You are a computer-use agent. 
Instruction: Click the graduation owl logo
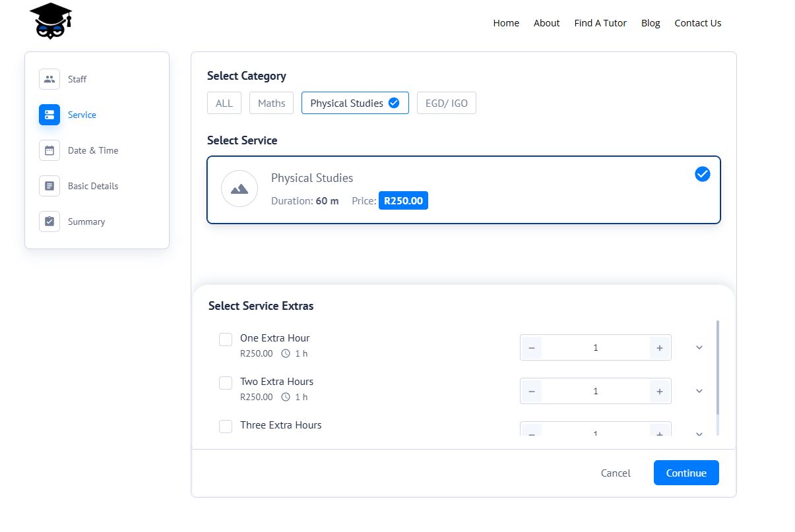point(51,21)
